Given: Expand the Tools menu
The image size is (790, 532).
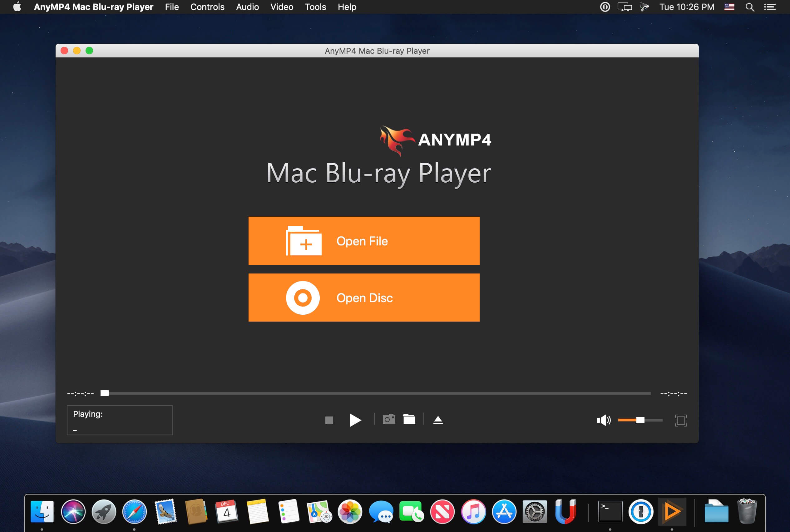Looking at the screenshot, I should coord(315,7).
